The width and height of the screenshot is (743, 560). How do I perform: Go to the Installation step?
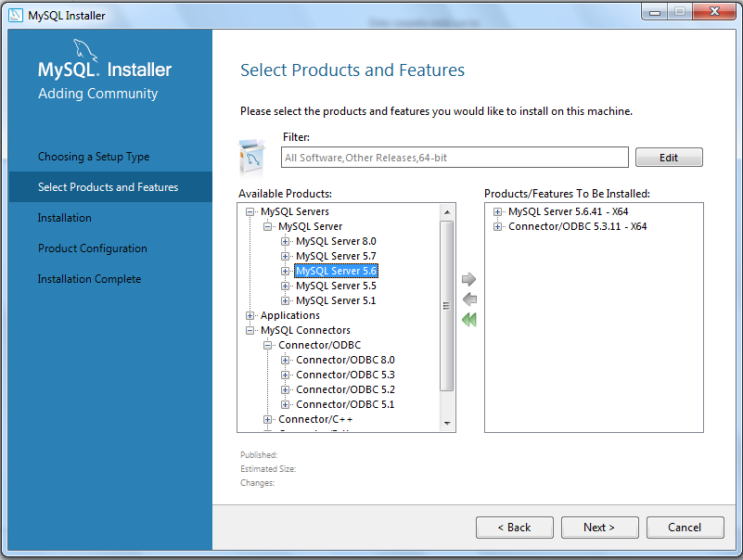click(x=64, y=218)
